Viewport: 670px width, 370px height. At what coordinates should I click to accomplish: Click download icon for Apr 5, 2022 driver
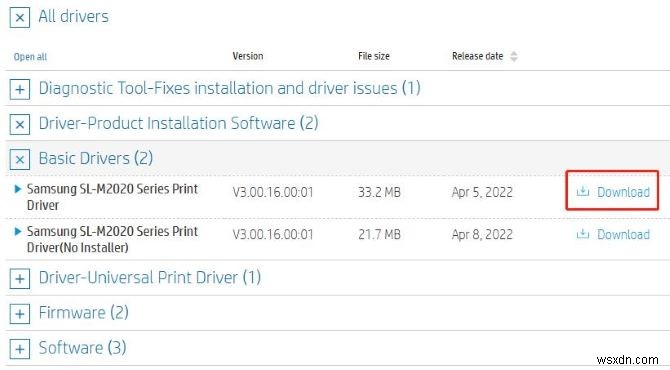(x=583, y=191)
